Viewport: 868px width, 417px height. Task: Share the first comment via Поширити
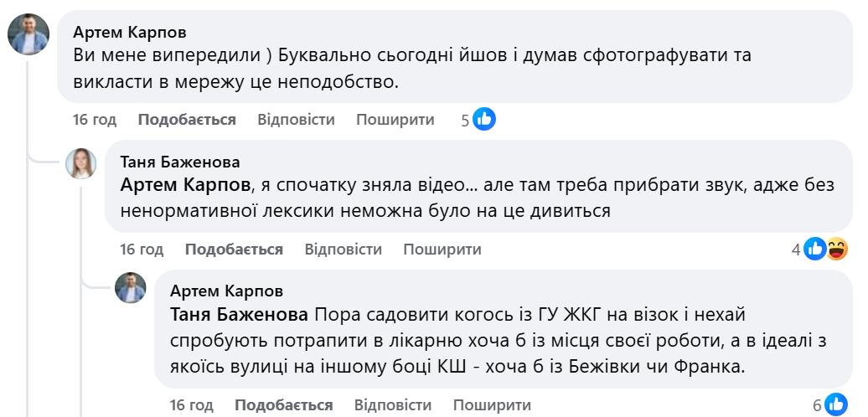(395, 120)
